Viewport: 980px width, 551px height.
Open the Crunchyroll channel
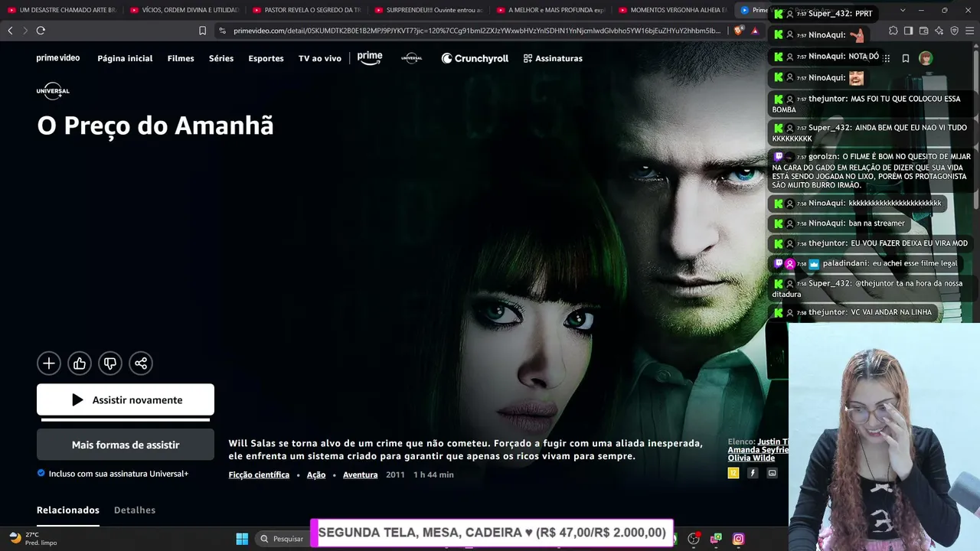[475, 58]
